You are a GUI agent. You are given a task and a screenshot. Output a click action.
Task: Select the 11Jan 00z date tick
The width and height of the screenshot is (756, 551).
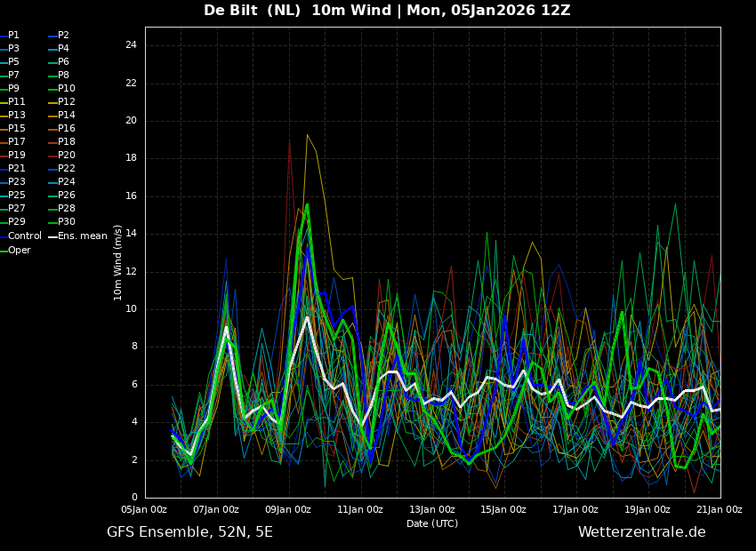[360, 510]
